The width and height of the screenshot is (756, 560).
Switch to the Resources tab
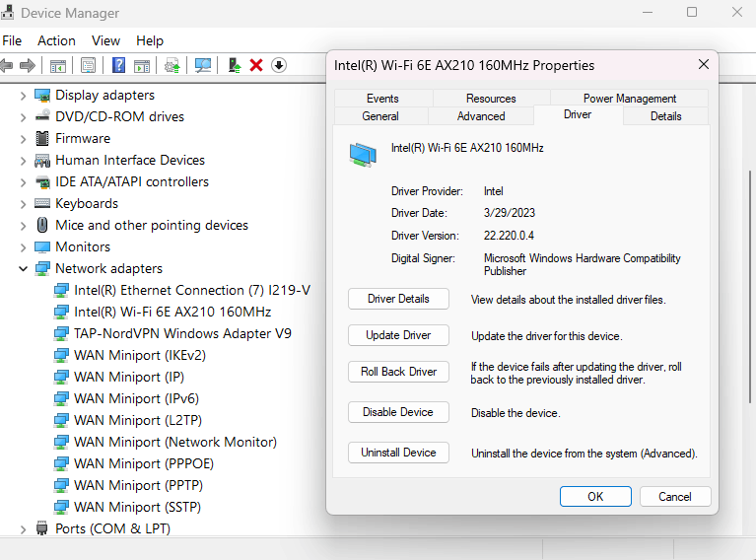(x=491, y=99)
